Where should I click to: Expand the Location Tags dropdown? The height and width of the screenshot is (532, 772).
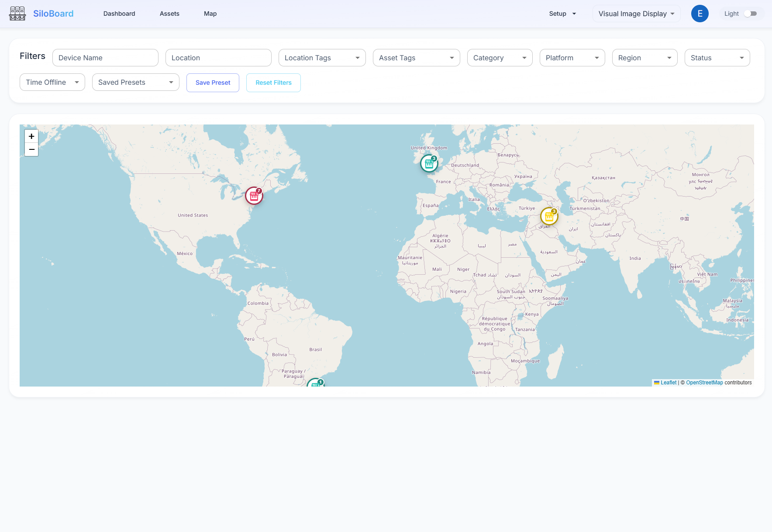322,58
